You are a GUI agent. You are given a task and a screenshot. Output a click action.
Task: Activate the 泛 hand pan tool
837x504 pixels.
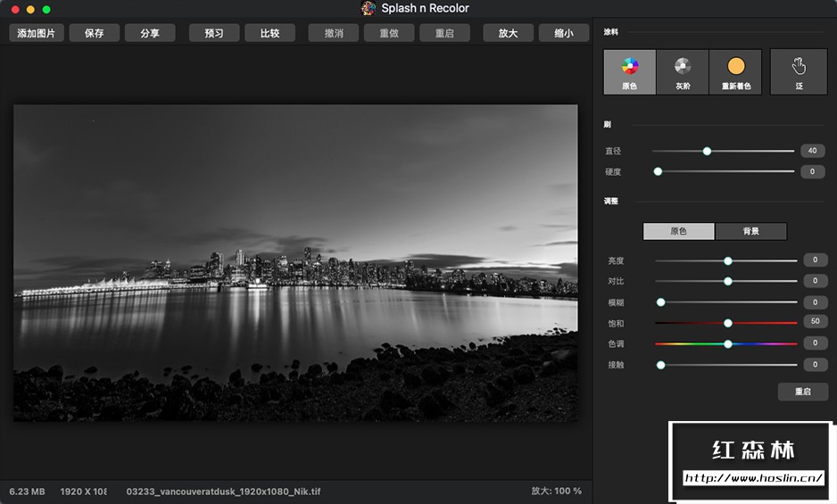tap(799, 72)
